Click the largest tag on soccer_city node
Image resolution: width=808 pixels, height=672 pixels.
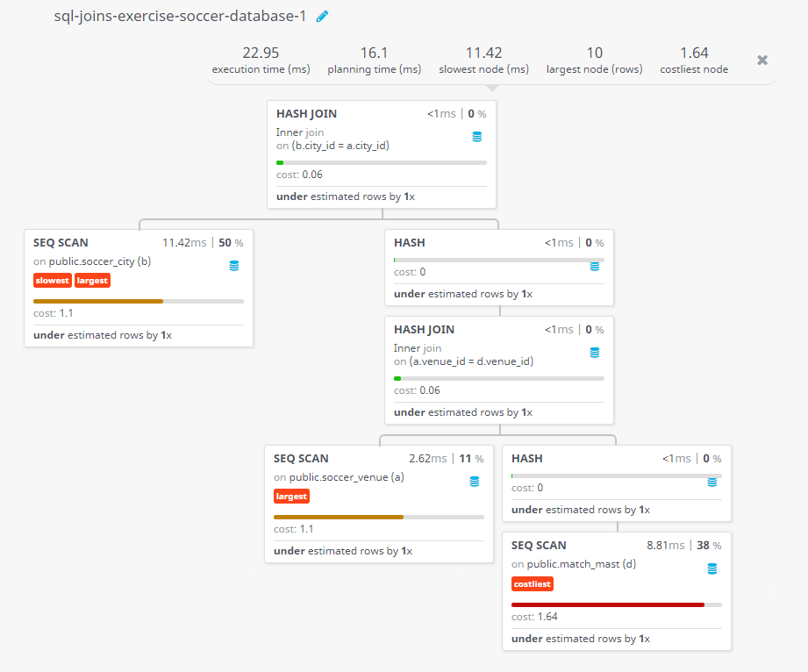[x=92, y=281]
